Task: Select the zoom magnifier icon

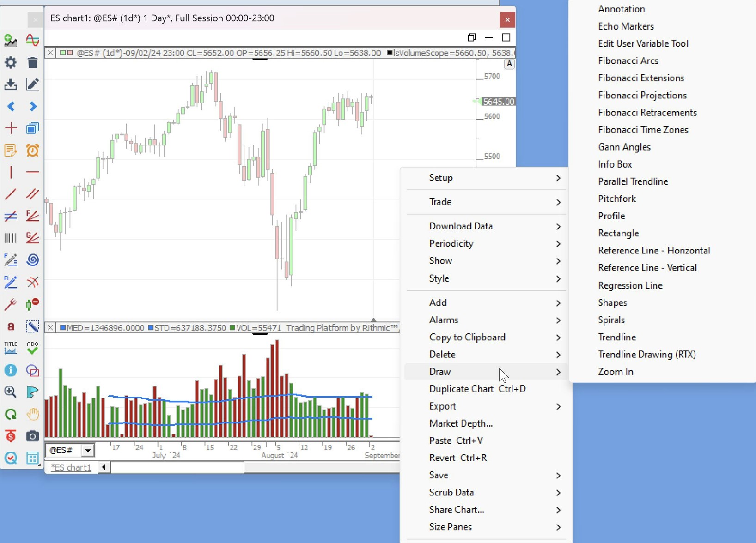Action: 10,392
